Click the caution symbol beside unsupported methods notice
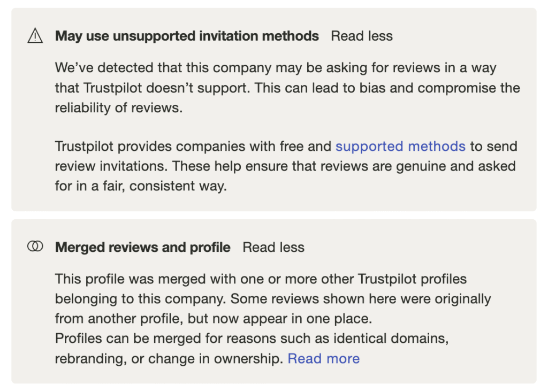Viewport: 548px width, 392px height. pyautogui.click(x=35, y=36)
